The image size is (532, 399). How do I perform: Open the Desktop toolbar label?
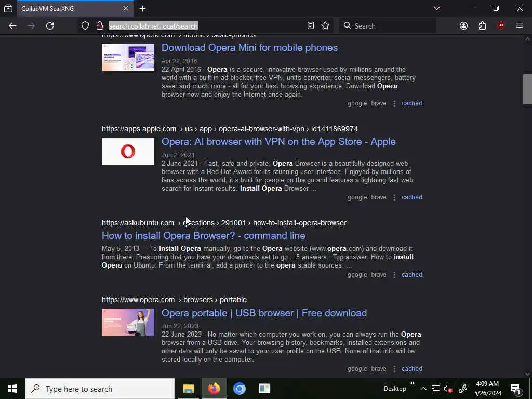click(395, 389)
